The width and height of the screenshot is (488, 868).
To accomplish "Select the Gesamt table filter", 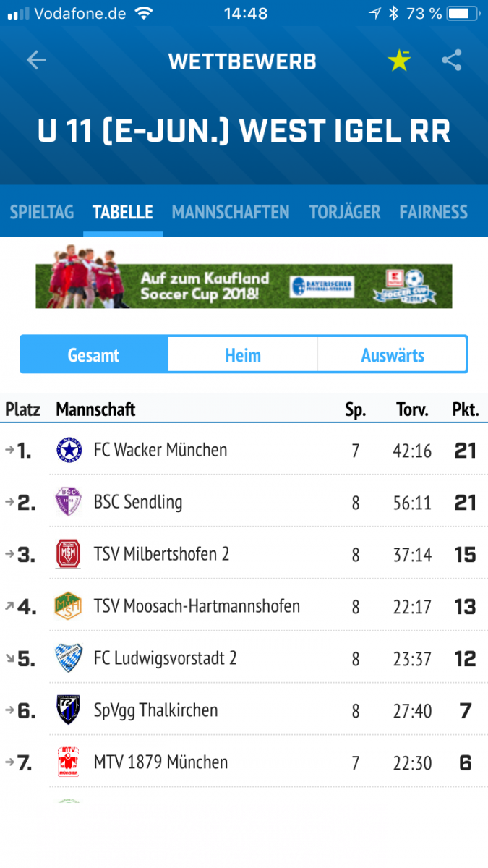I will tap(94, 355).
